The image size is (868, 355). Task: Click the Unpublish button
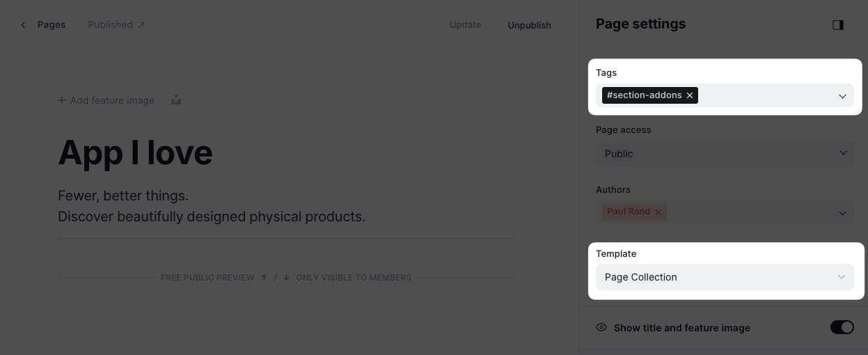point(529,25)
